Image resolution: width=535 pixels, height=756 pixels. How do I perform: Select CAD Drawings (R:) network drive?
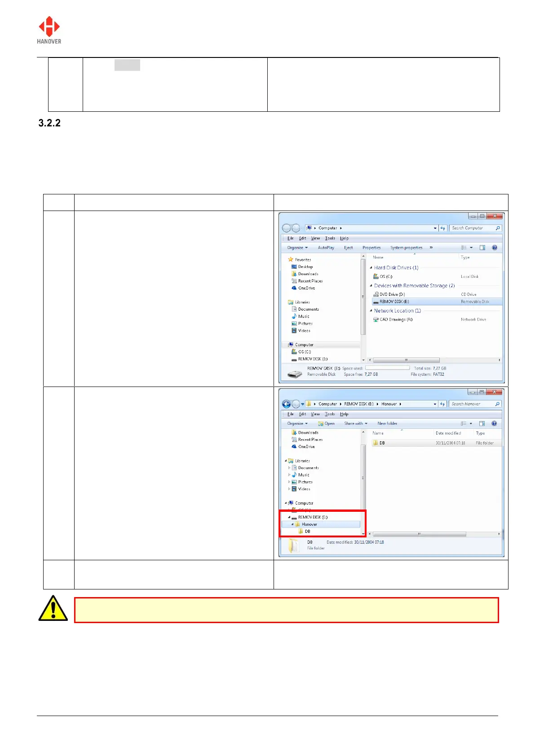393,320
